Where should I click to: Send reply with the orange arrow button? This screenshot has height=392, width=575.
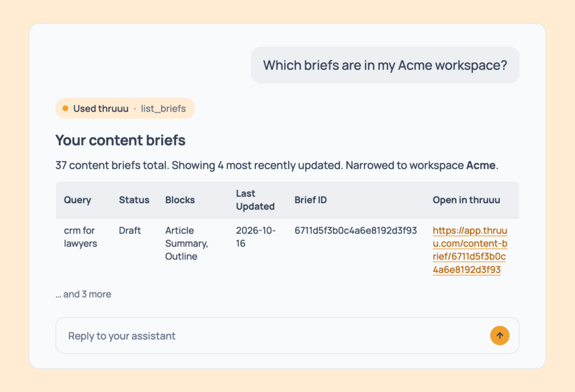click(x=499, y=335)
